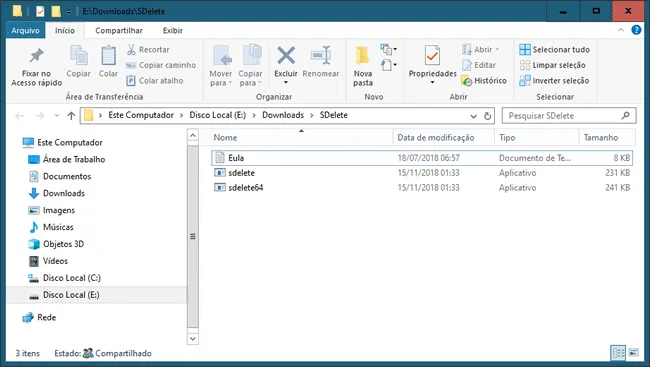650x367 pixels.
Task: Click Downloads breadcrumb in address bar
Action: pos(283,115)
